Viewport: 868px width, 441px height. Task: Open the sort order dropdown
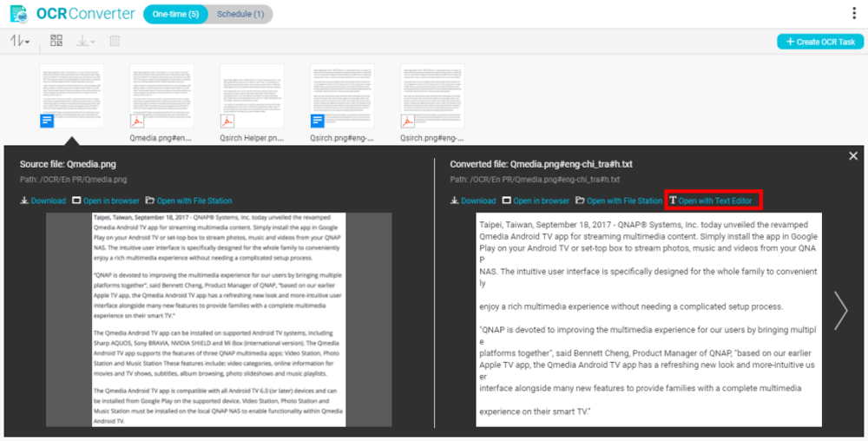(x=19, y=41)
